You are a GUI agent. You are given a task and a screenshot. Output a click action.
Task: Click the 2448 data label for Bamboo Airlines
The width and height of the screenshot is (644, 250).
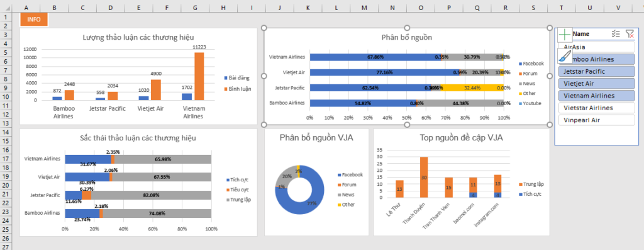tap(69, 84)
